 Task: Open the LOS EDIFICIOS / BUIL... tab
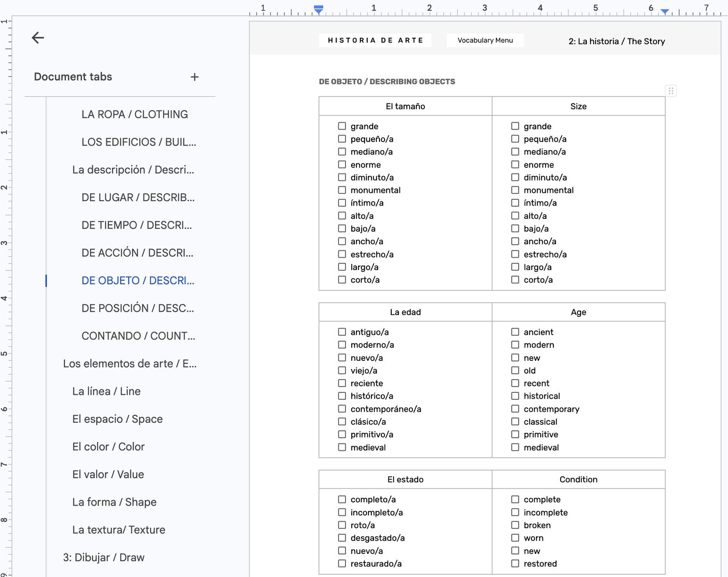click(x=139, y=142)
